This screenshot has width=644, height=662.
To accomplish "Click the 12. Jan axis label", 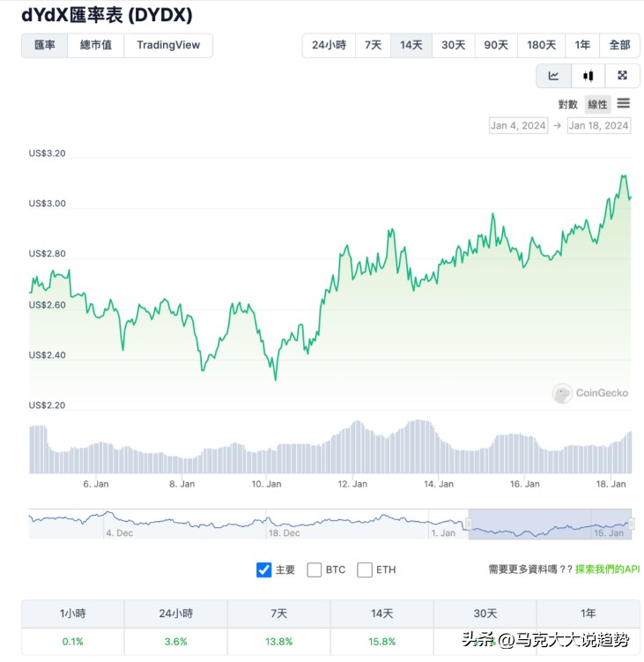I will (352, 484).
